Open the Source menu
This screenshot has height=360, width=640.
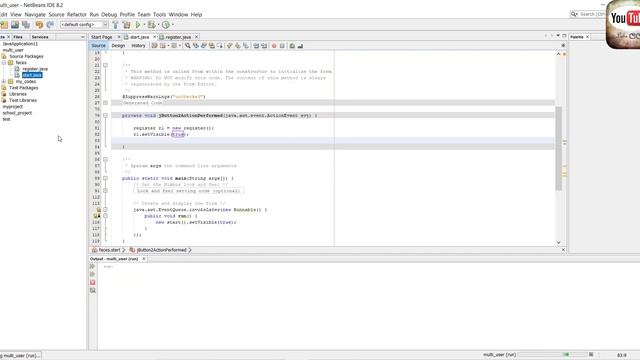[x=56, y=14]
